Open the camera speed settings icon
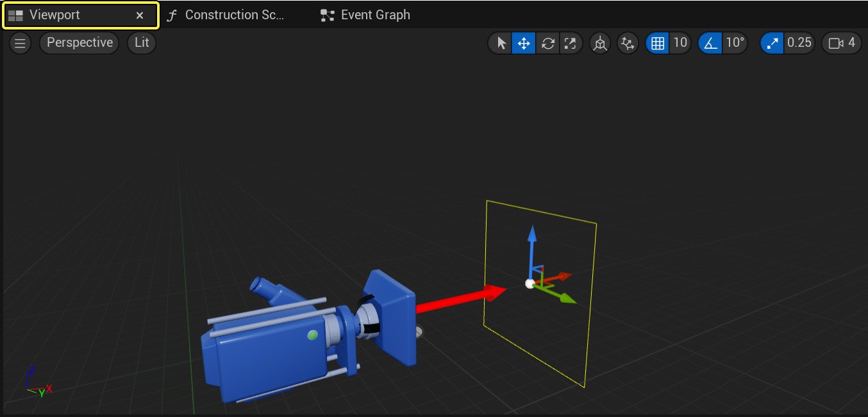This screenshot has width=868, height=417. pyautogui.click(x=834, y=43)
